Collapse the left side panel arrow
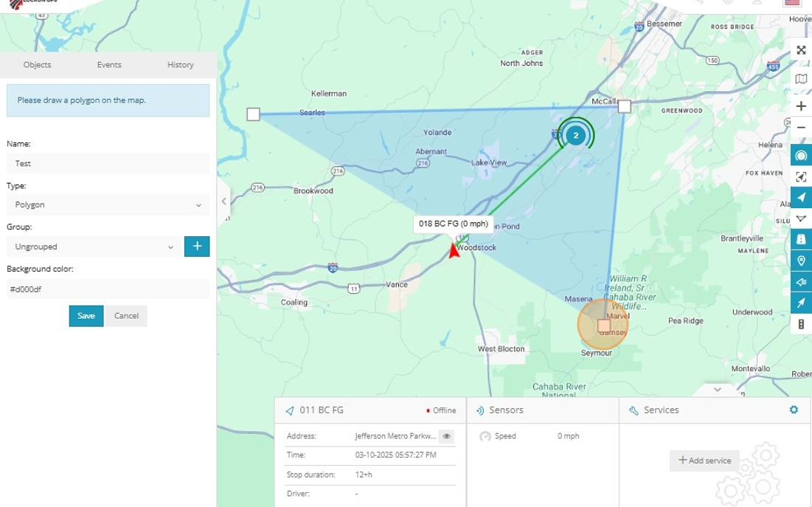This screenshot has width=812, height=507. coord(223,201)
